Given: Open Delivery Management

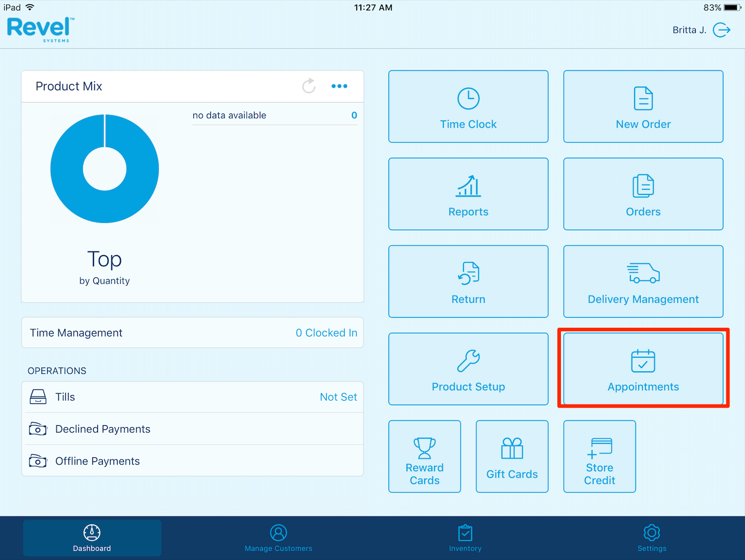Looking at the screenshot, I should click(643, 282).
